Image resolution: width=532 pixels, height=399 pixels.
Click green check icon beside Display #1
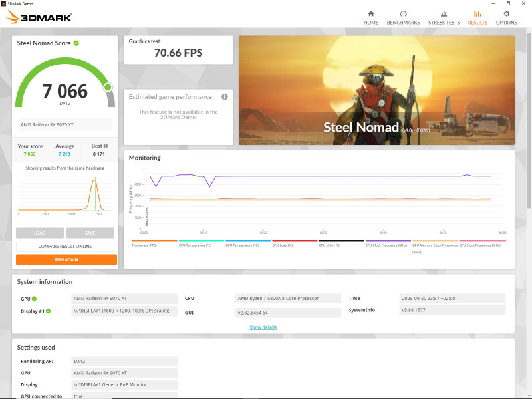pyautogui.click(x=48, y=311)
